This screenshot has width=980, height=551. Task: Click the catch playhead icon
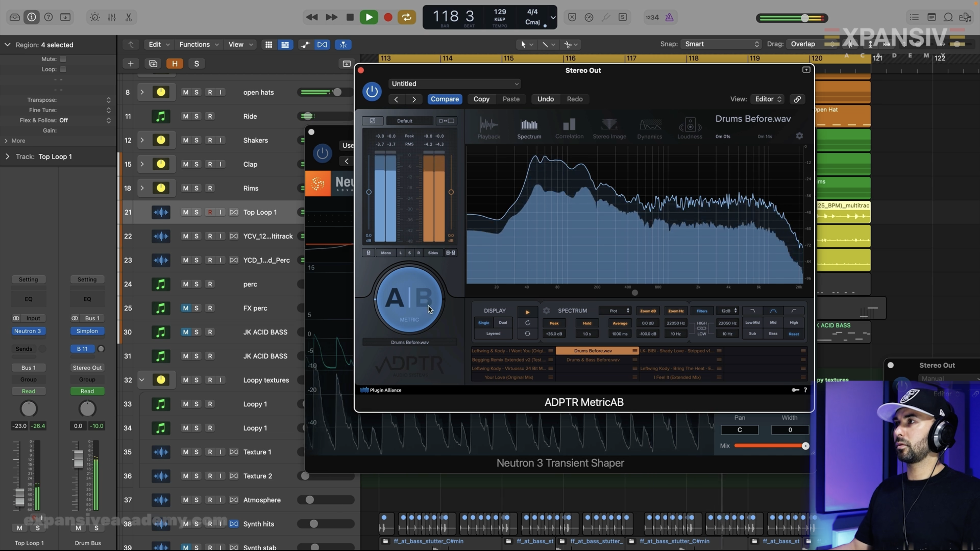[343, 45]
